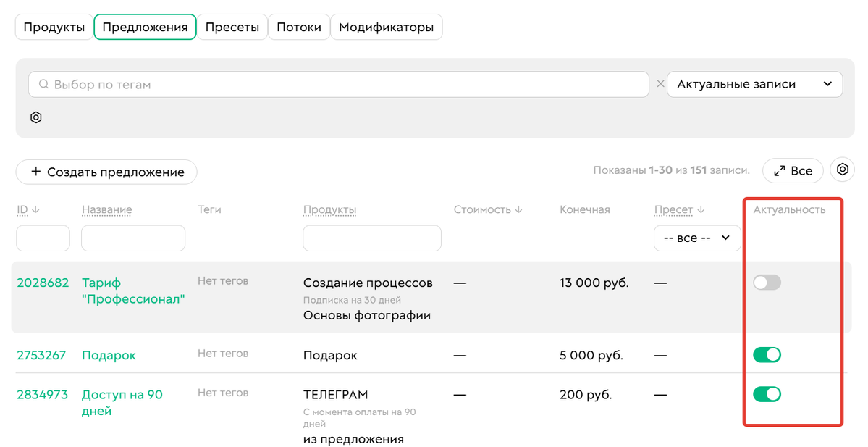Screen dimensions: 868x447
Task: Sort by Пресет arrow icon
Action: click(x=701, y=210)
